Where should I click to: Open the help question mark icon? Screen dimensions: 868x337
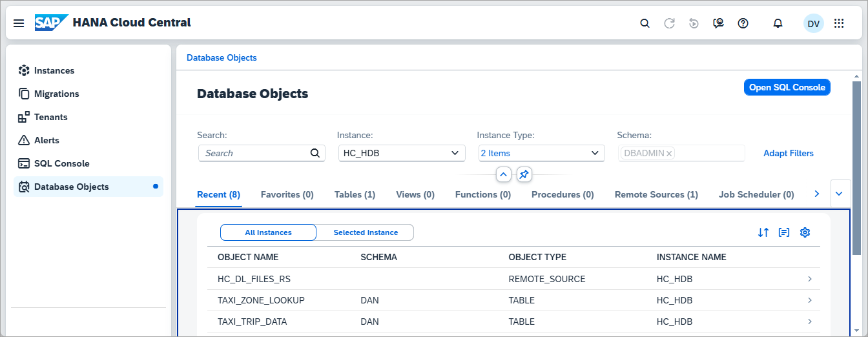pyautogui.click(x=743, y=23)
